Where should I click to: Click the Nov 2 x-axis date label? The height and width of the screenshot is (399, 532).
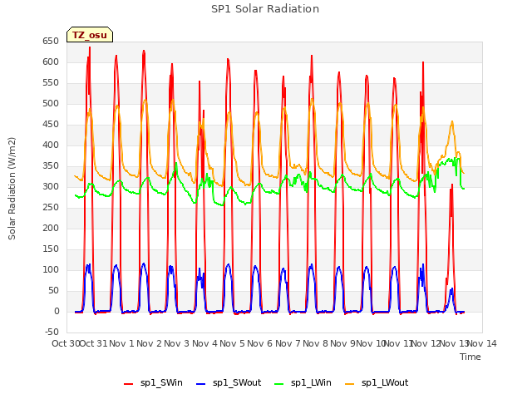point(149,343)
